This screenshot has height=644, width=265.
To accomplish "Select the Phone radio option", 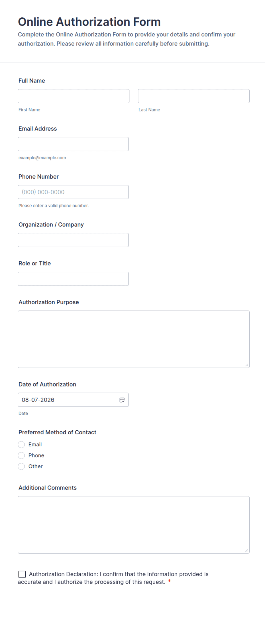I will pos(21,455).
